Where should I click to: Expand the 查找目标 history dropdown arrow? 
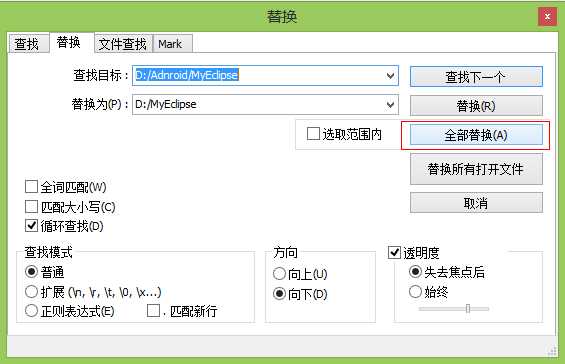pos(390,76)
